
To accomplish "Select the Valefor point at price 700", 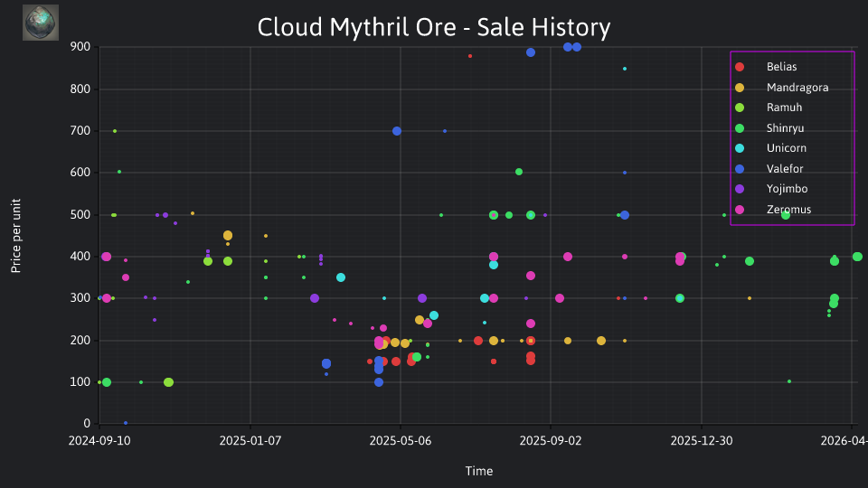I will point(397,131).
